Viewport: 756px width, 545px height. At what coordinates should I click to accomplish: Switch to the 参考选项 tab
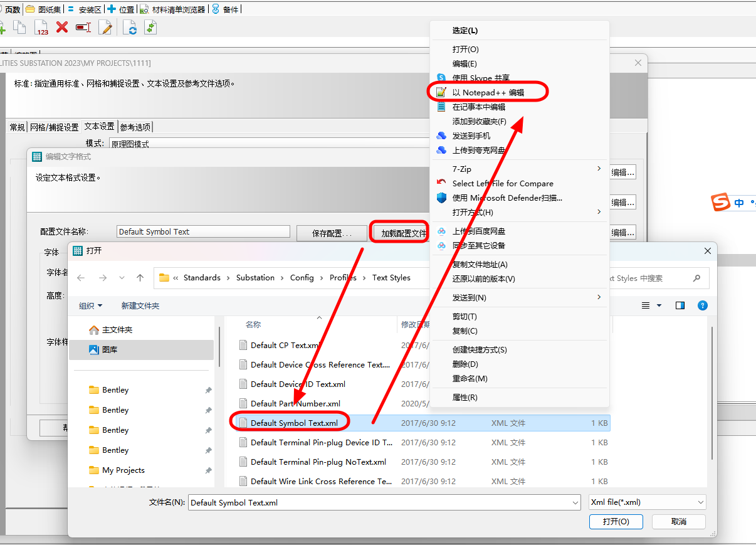135,127
